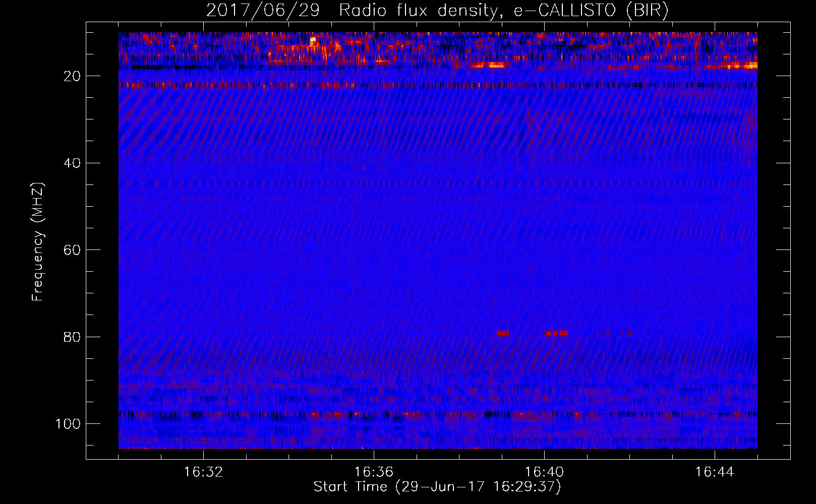
Task: Click the 16:32 time tick label
Action: 203,472
